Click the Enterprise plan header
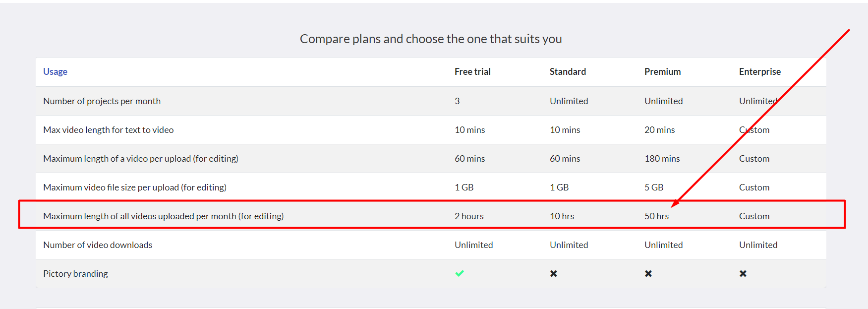This screenshot has width=868, height=309. [x=759, y=71]
